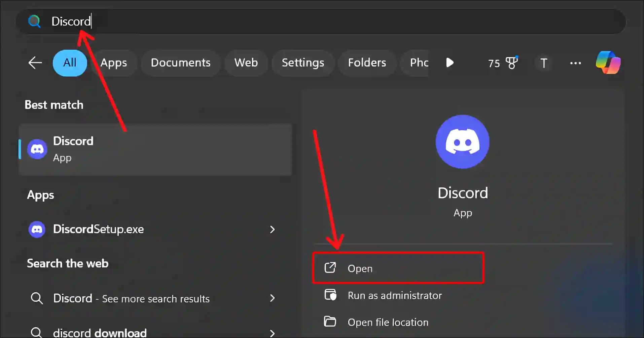Select the Discord App best match result
Screen dimensions: 644x338
point(155,150)
